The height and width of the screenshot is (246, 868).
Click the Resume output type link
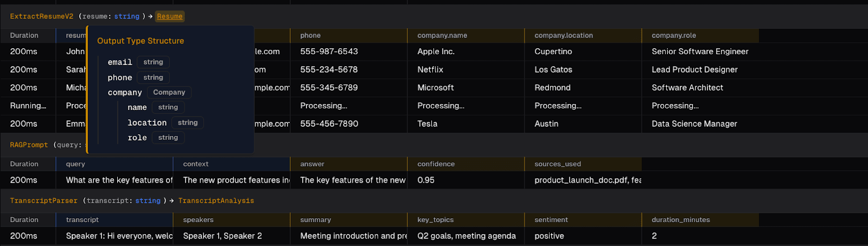pyautogui.click(x=169, y=16)
